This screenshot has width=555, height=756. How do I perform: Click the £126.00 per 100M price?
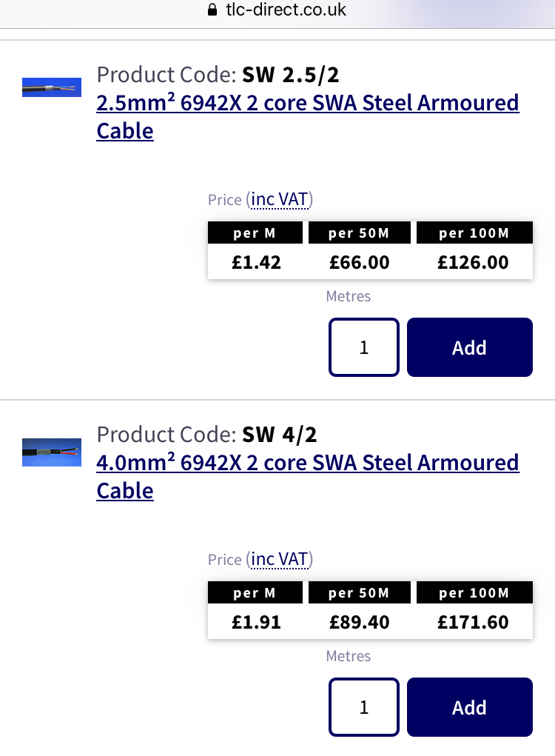click(x=474, y=262)
